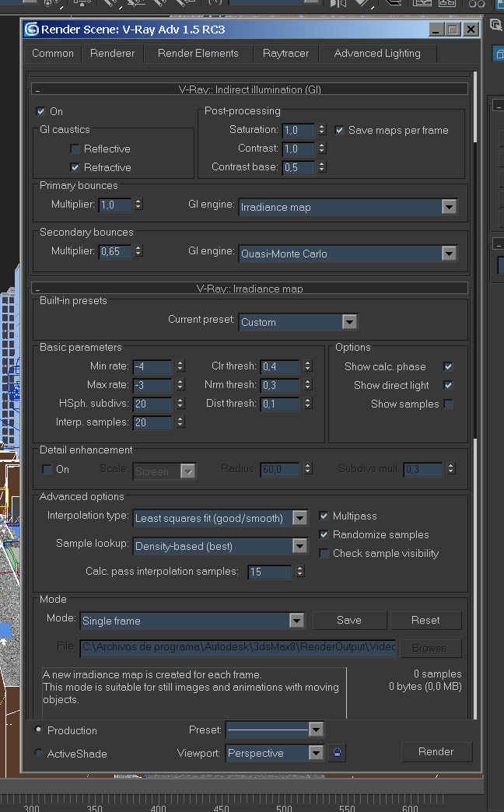The height and width of the screenshot is (812, 504).
Task: Click the lock viewport icon next to Perspective
Action: (338, 752)
